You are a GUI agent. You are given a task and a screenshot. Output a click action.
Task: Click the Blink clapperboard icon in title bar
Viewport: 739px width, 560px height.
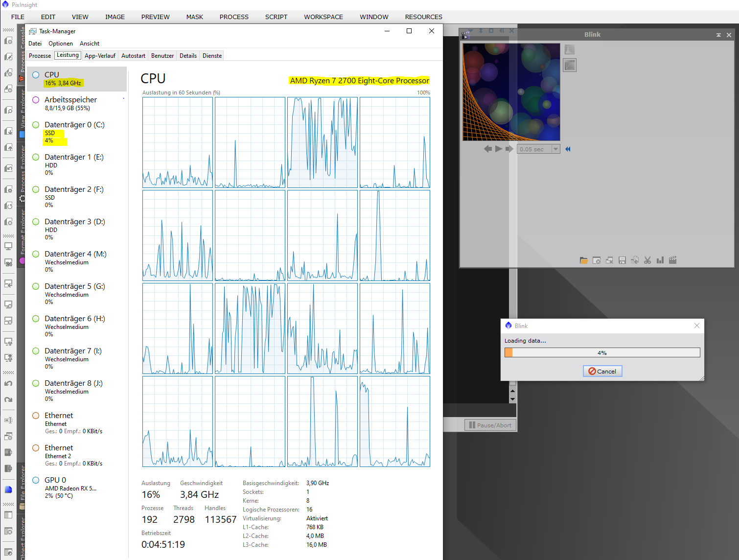[x=465, y=35]
